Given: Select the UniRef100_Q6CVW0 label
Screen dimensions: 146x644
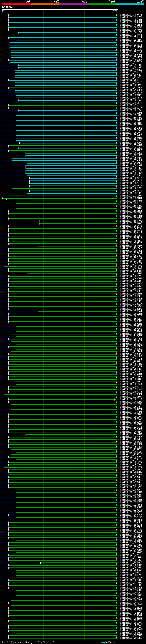Looking at the screenshot, I should (131, 567).
